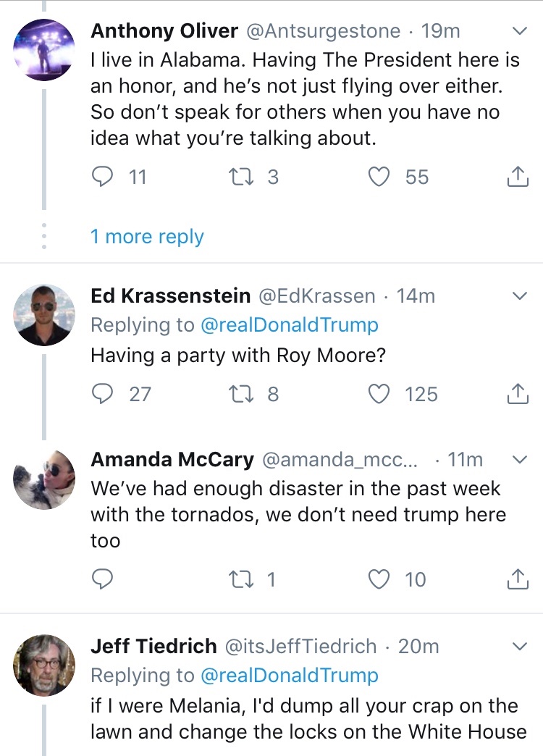Share Amanda McCary's tweet

[x=516, y=579]
